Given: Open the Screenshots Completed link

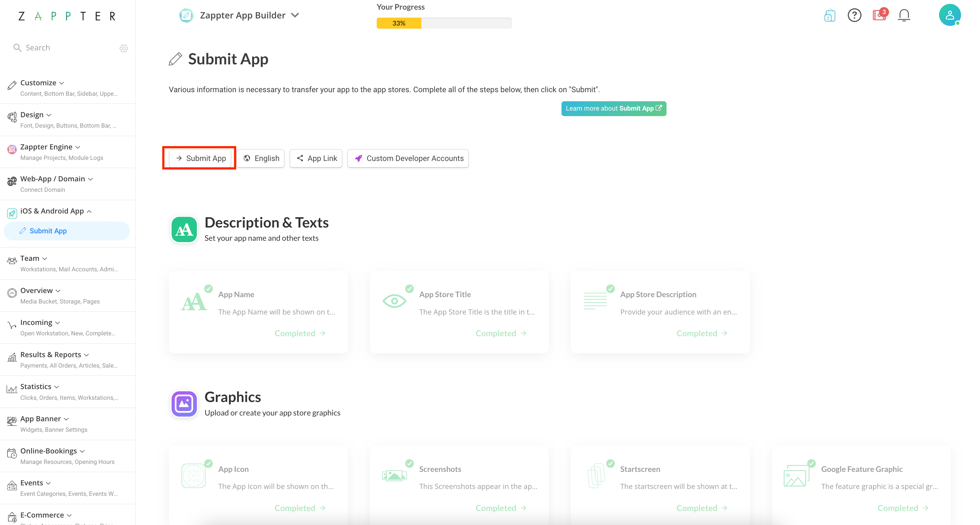Looking at the screenshot, I should (x=501, y=508).
